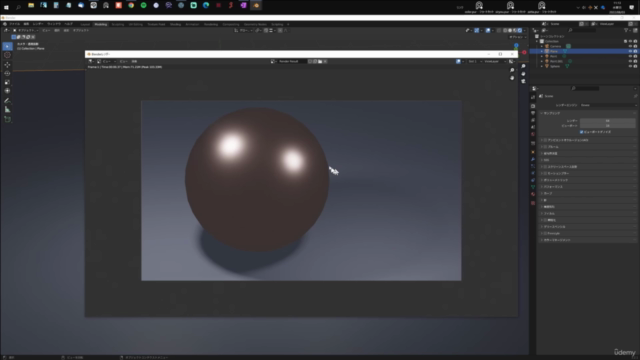Open Object properties orange square tab
This screenshot has height=360, width=640.
[x=533, y=152]
